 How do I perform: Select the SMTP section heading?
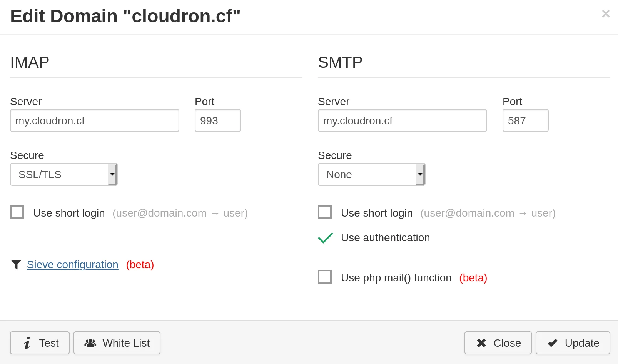[340, 62]
